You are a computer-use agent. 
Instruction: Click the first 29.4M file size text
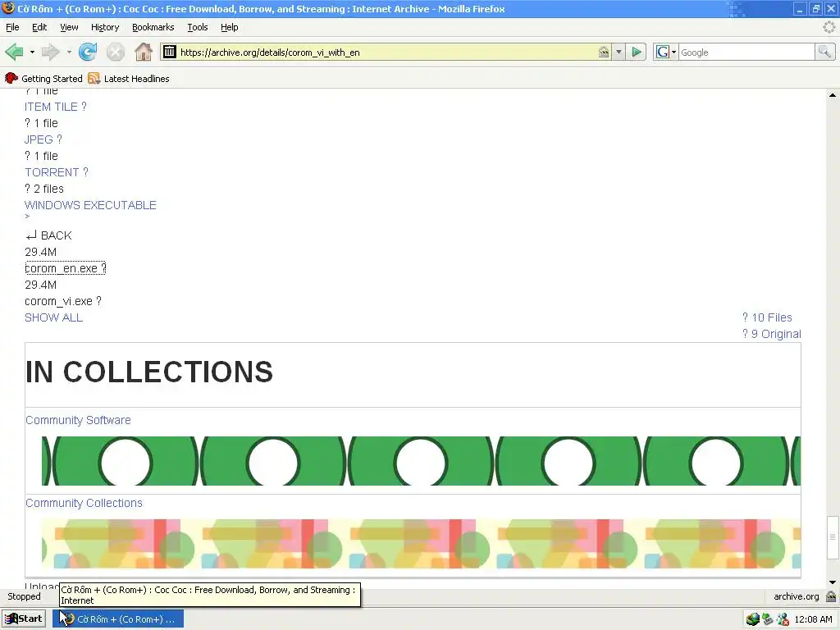click(41, 252)
